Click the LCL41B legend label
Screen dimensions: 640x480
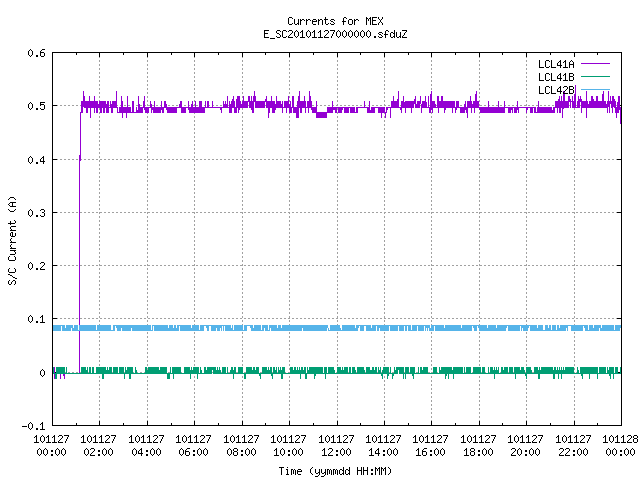tap(556, 77)
